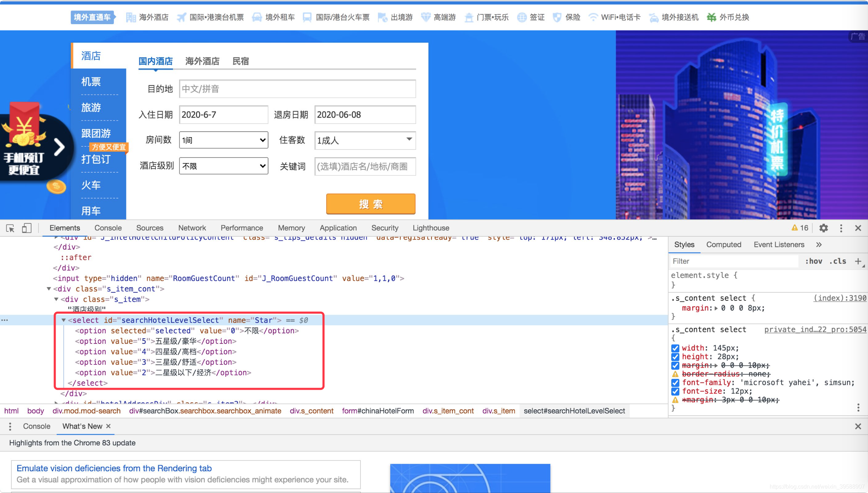Image resolution: width=868 pixels, height=493 pixels.
Task: Open the 境外租车 car rental service
Action: [280, 17]
